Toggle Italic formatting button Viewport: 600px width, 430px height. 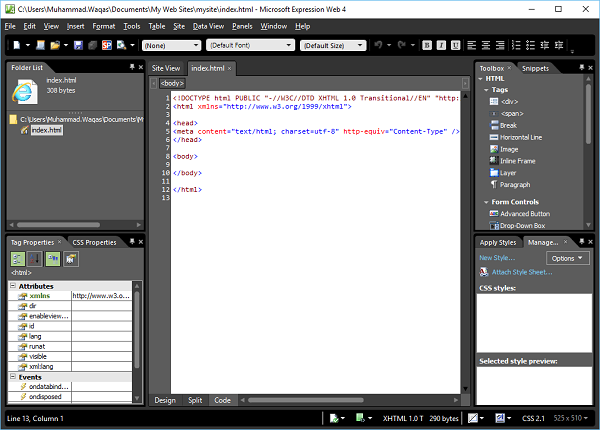tap(443, 45)
